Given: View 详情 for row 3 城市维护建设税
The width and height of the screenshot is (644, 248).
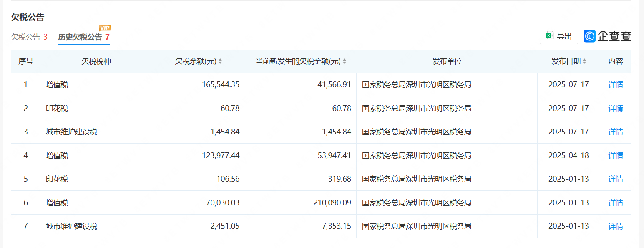Looking at the screenshot, I should click(616, 132).
